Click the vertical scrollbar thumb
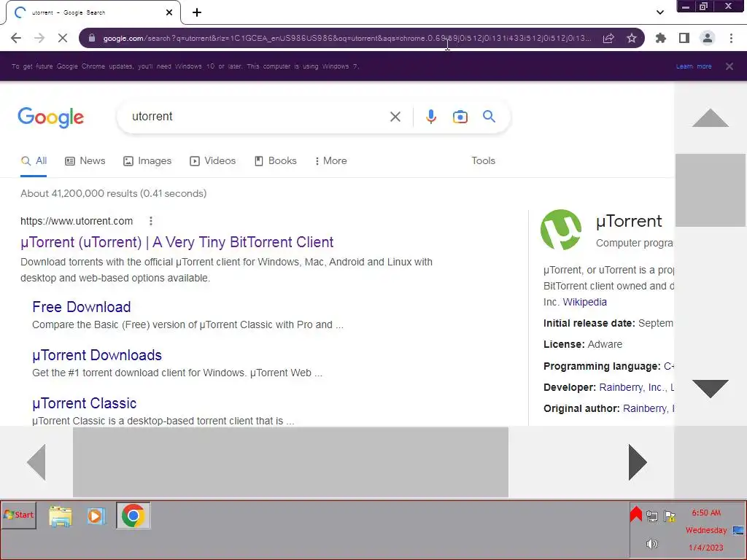Screen dimensions: 747x560 point(711,190)
